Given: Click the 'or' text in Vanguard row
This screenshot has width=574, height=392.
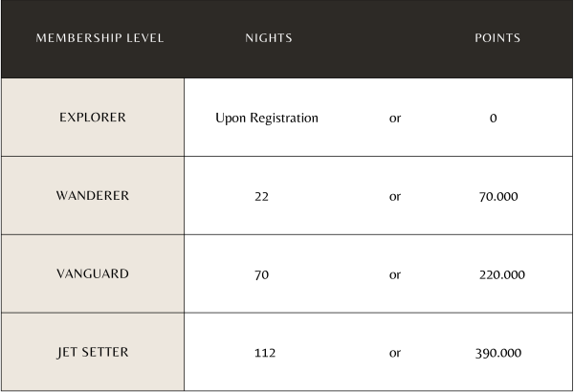Looking at the screenshot, I should coord(395,275).
